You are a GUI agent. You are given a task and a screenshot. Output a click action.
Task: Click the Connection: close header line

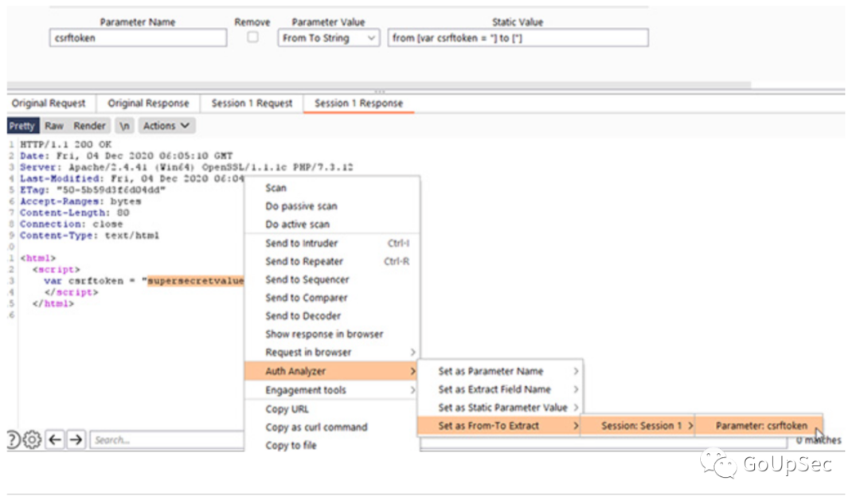(x=72, y=225)
